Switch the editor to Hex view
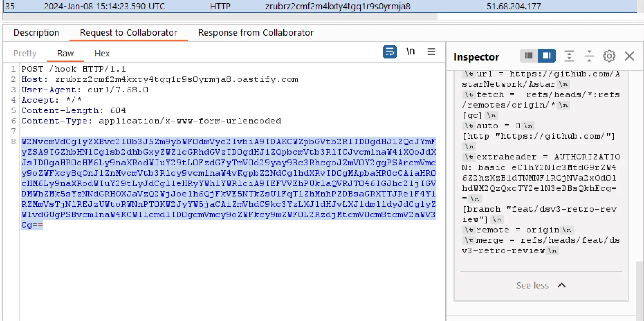 102,54
